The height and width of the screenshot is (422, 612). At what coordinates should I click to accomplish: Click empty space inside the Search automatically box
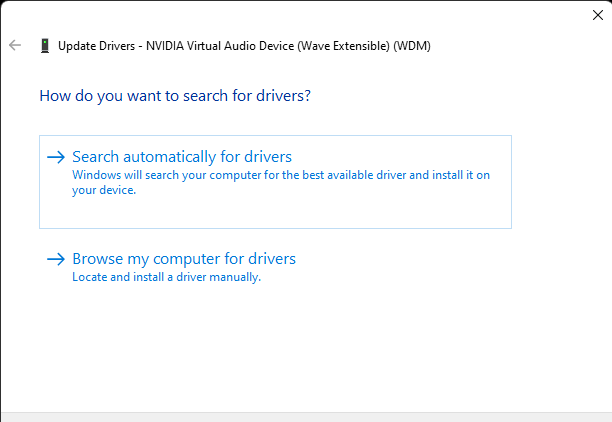[400, 210]
